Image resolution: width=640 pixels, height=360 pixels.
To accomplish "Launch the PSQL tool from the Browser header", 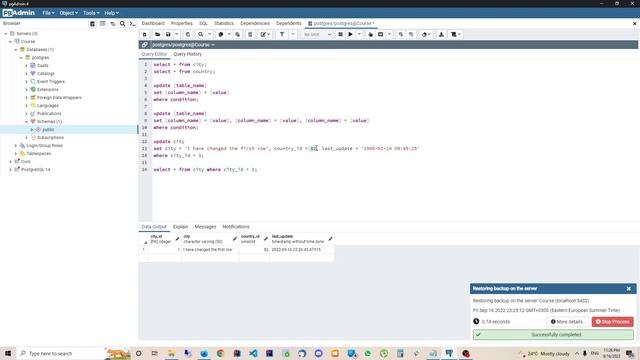I will coord(132,24).
